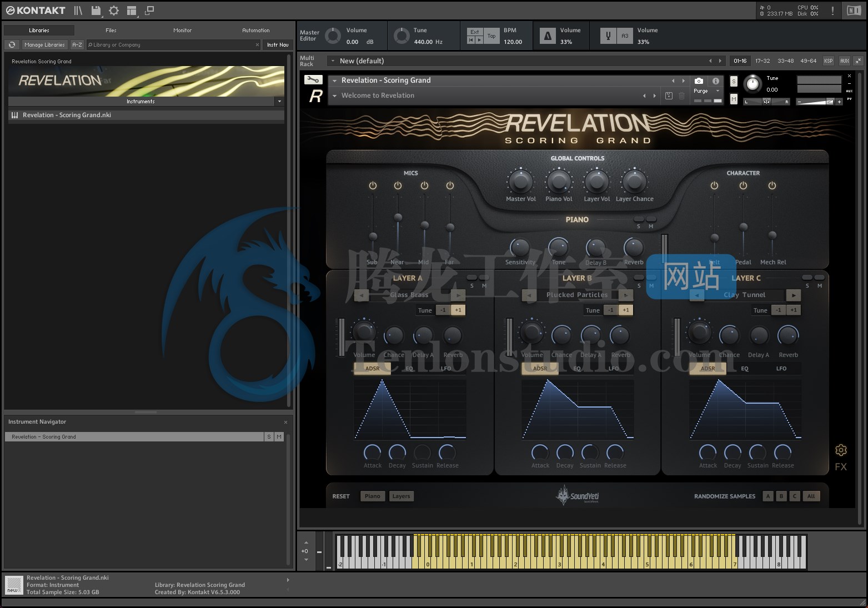Reset the Piano settings
Screen dimensions: 868x608
373,496
